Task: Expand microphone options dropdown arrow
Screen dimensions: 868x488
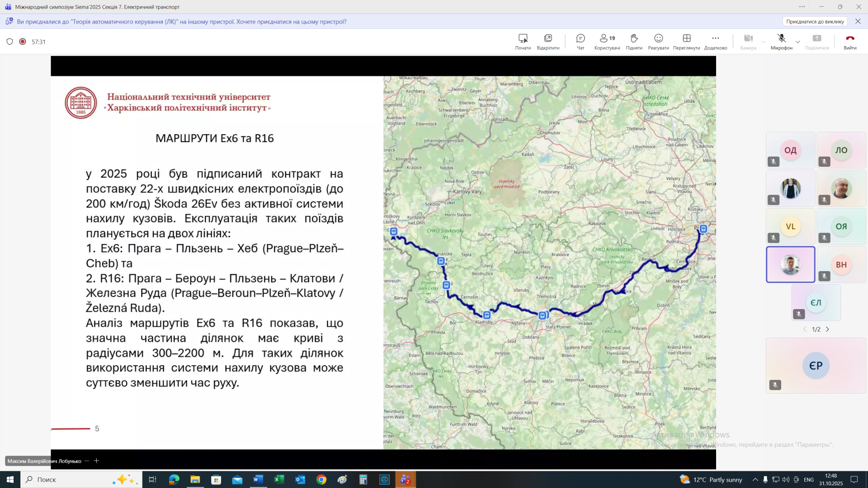Action: point(798,42)
